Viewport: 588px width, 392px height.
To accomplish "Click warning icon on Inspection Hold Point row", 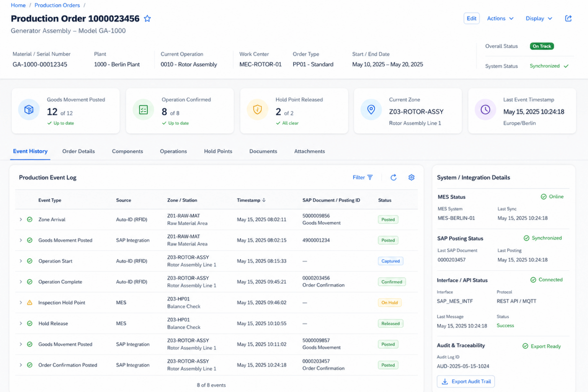I will (x=29, y=302).
